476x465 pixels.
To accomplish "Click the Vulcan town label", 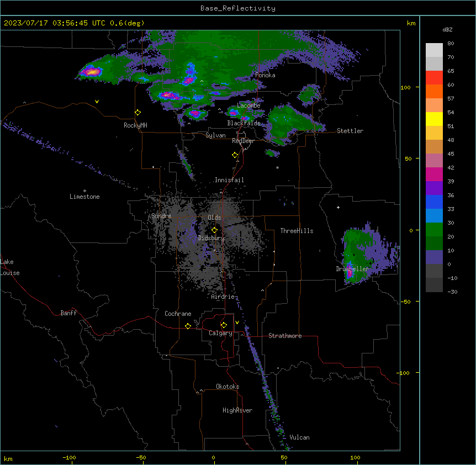I will click(x=299, y=437).
